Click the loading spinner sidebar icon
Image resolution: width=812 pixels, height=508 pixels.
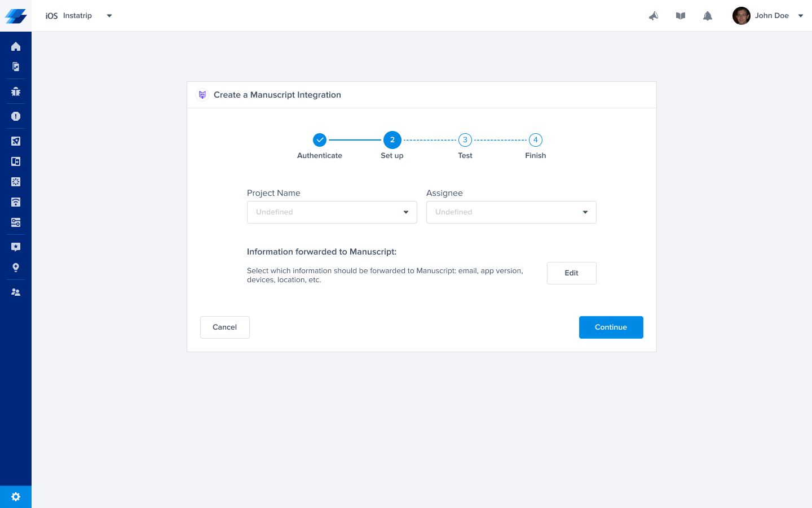click(x=16, y=182)
